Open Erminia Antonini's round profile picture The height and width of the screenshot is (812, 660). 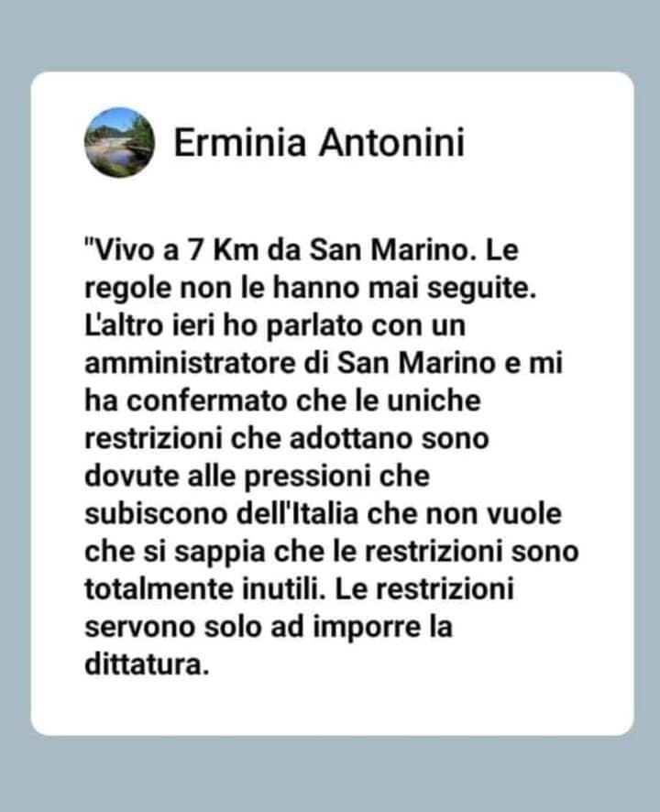point(120,142)
